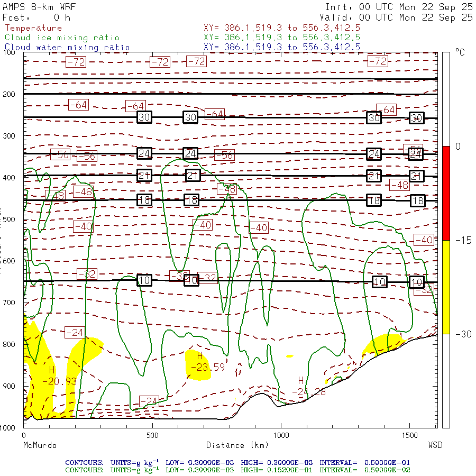
Task: Select the red 'Temperature' legend label
Action: click(x=33, y=28)
